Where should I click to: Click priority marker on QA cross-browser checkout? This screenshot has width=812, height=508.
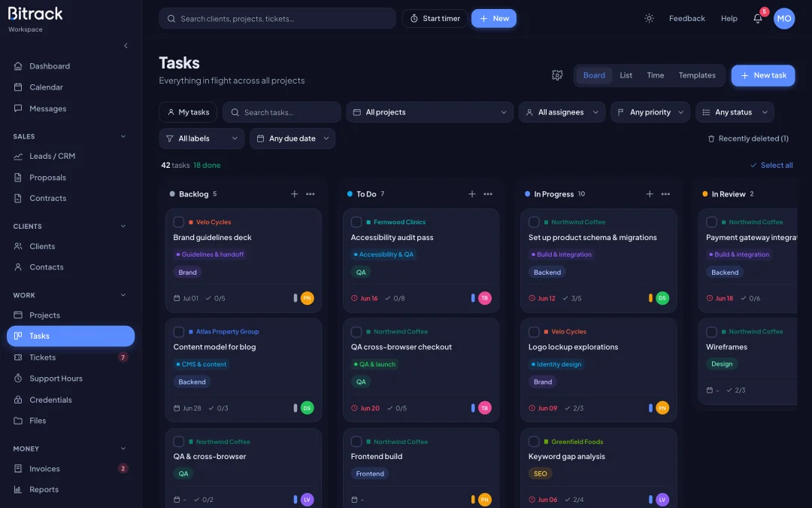click(473, 408)
